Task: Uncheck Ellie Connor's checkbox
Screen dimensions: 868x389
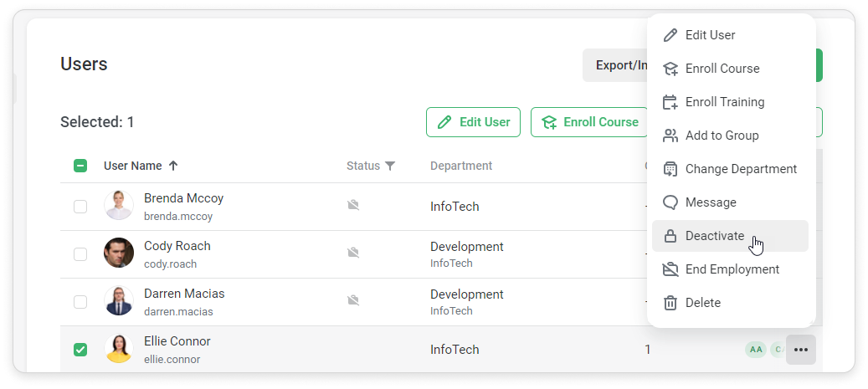Action: (x=80, y=350)
